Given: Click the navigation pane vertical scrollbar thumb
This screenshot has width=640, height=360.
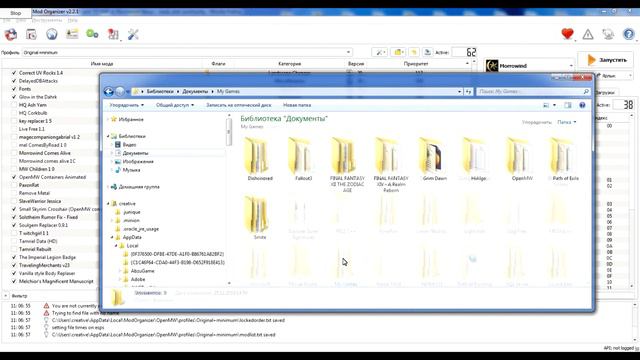Looking at the screenshot, I should [229, 131].
